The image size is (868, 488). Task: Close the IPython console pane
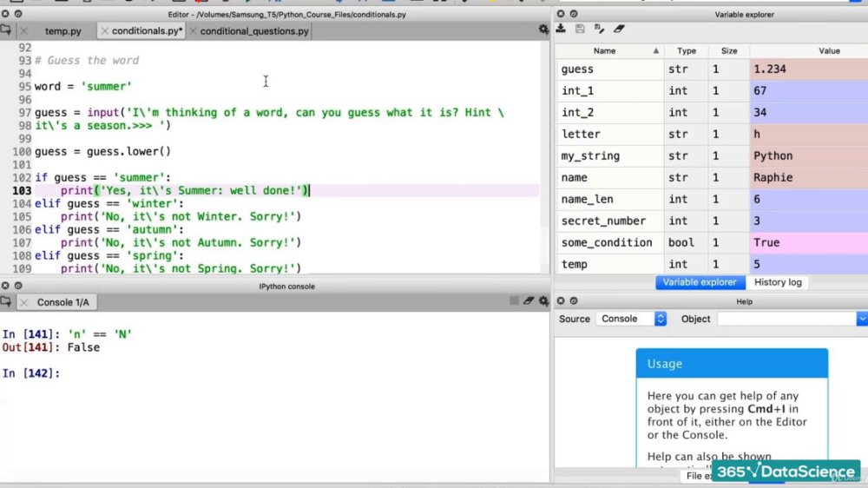(5, 286)
